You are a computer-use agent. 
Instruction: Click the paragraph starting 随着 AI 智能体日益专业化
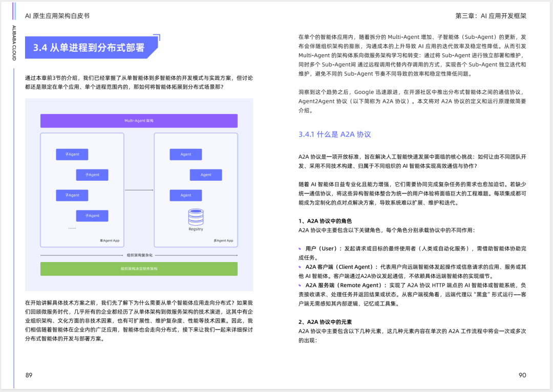coord(412,193)
